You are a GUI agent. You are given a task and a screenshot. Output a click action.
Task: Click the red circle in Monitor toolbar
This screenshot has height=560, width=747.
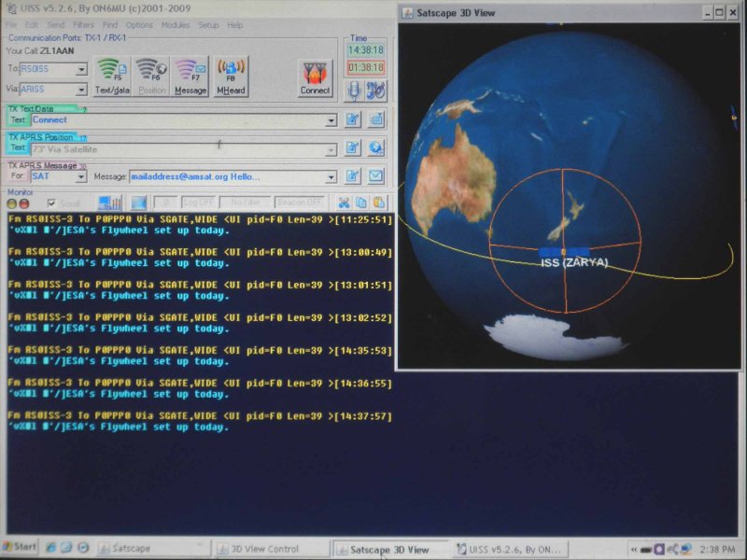click(x=24, y=203)
